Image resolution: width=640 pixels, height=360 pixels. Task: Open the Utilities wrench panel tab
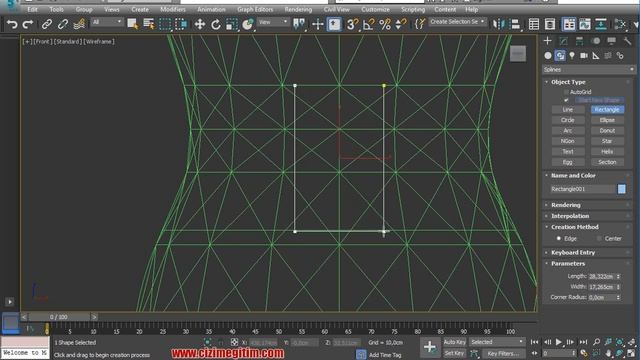pos(627,41)
